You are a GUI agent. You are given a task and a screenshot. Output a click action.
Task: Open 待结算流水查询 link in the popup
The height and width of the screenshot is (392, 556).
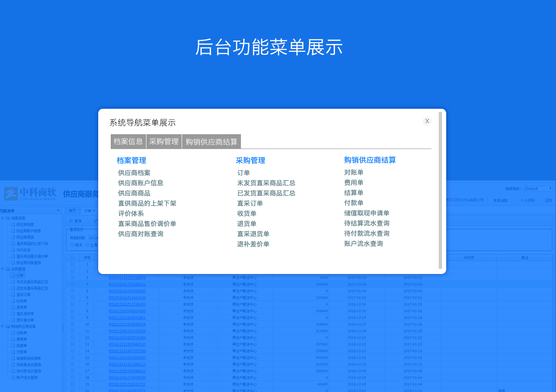pyautogui.click(x=366, y=223)
